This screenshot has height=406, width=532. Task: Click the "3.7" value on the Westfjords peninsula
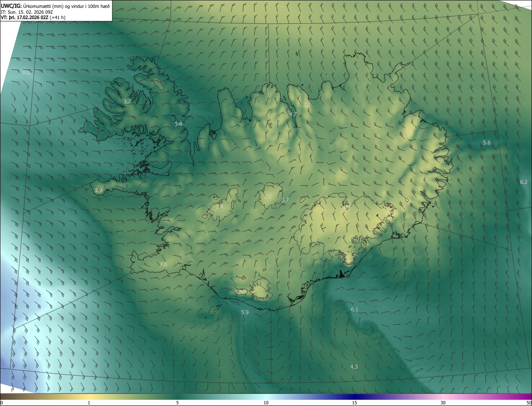(x=127, y=101)
